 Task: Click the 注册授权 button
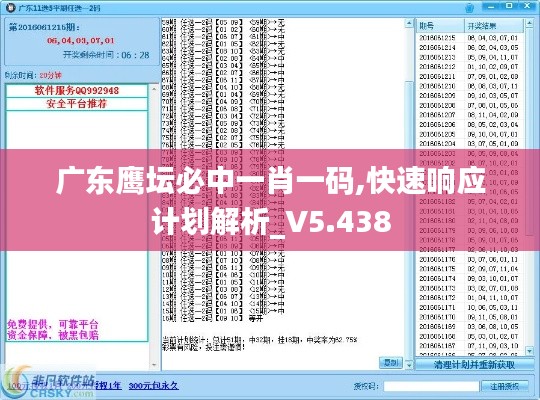505,386
